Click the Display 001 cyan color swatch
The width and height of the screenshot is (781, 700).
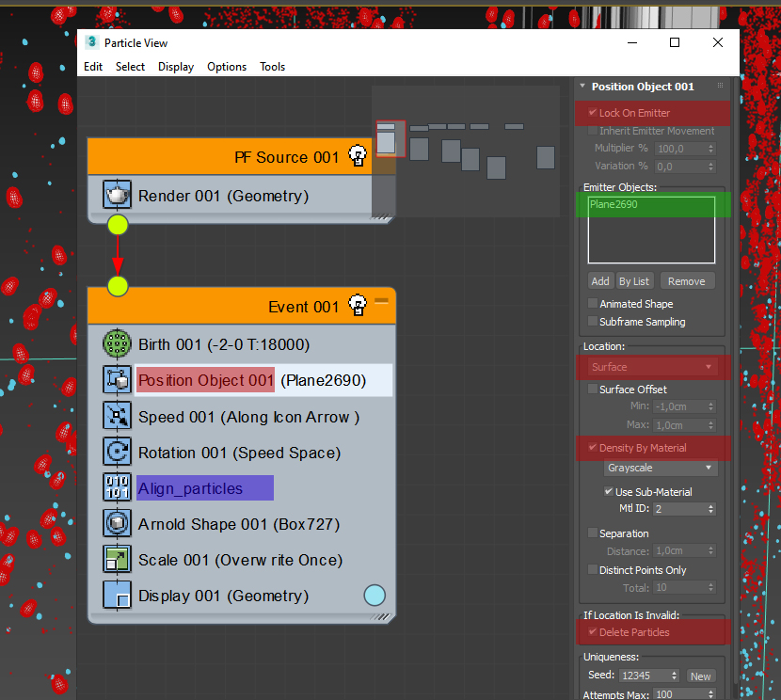[x=375, y=595]
